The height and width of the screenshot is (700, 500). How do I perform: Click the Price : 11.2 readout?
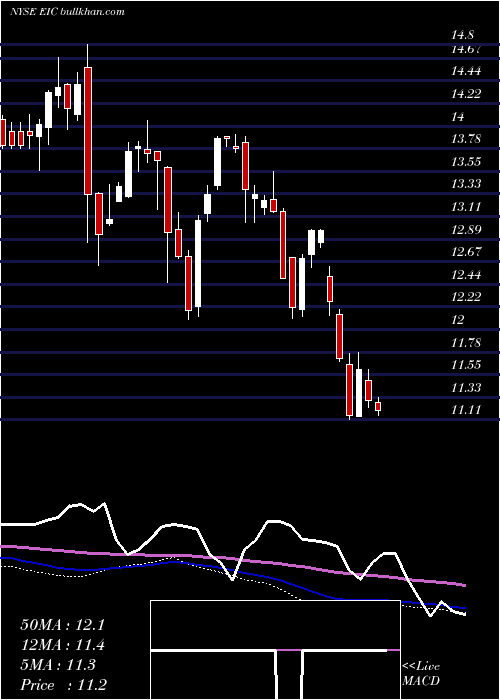(x=63, y=685)
